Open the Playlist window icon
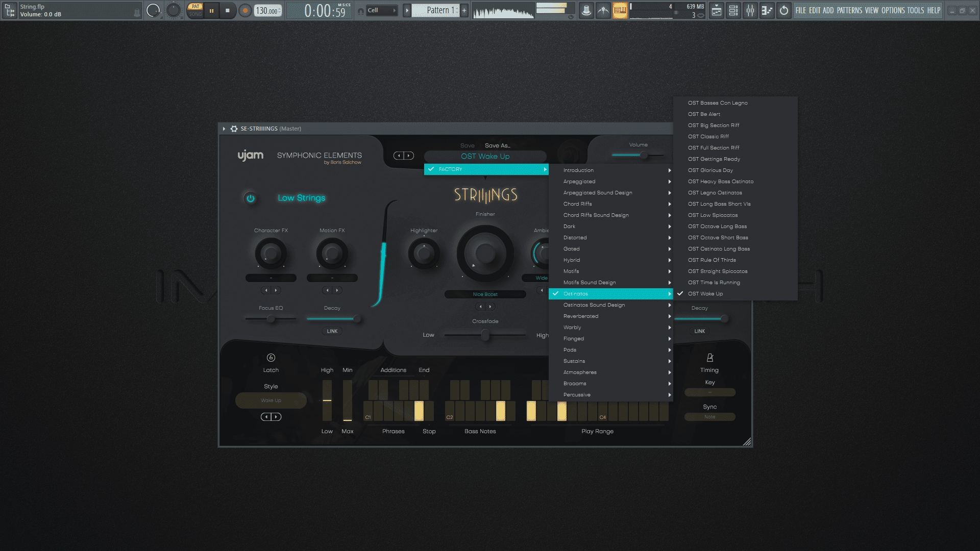Image resolution: width=980 pixels, height=551 pixels. point(717,10)
